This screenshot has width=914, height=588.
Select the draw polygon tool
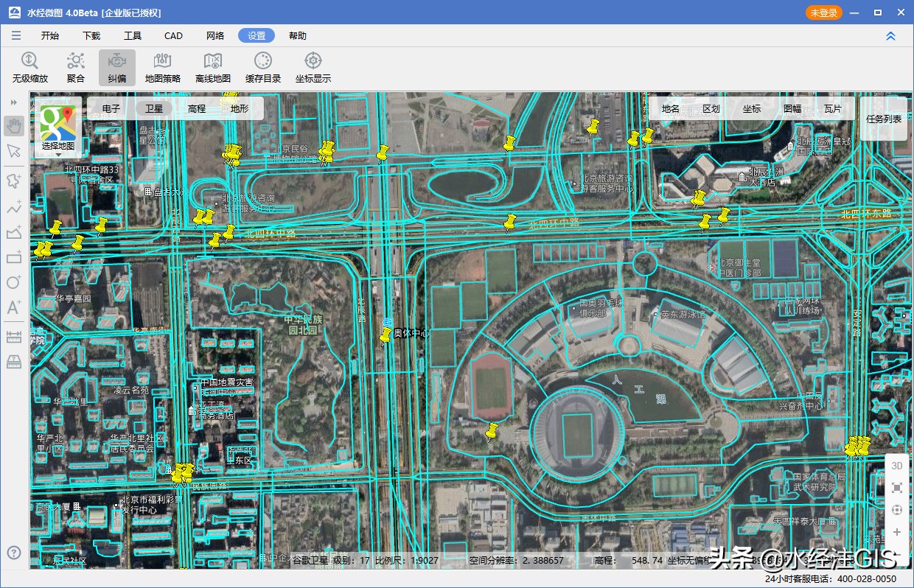point(14,233)
